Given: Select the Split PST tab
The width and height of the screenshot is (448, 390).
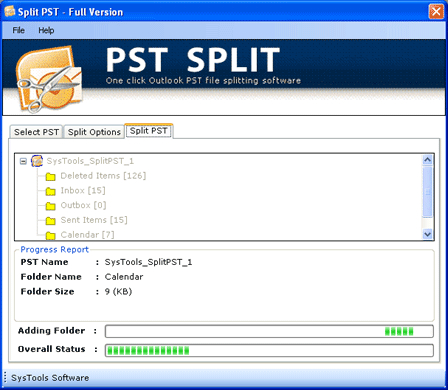Looking at the screenshot, I should click(148, 131).
